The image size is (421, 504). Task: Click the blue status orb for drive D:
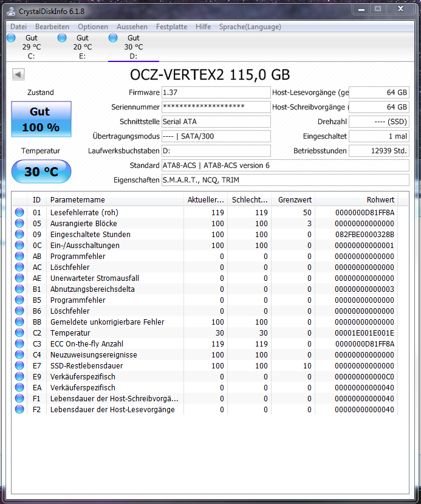(113, 38)
